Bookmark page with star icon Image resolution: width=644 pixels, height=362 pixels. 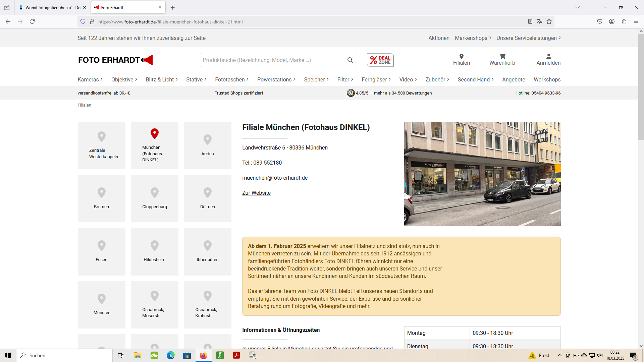(x=549, y=22)
